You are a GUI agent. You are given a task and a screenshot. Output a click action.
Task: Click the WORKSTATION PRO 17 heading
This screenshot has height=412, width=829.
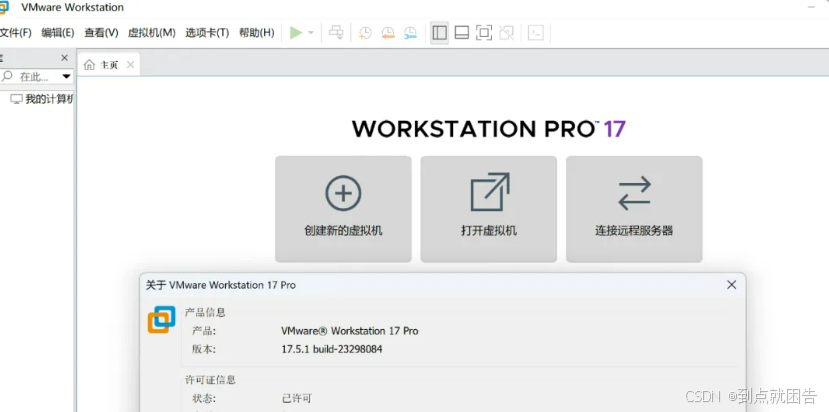(x=489, y=129)
